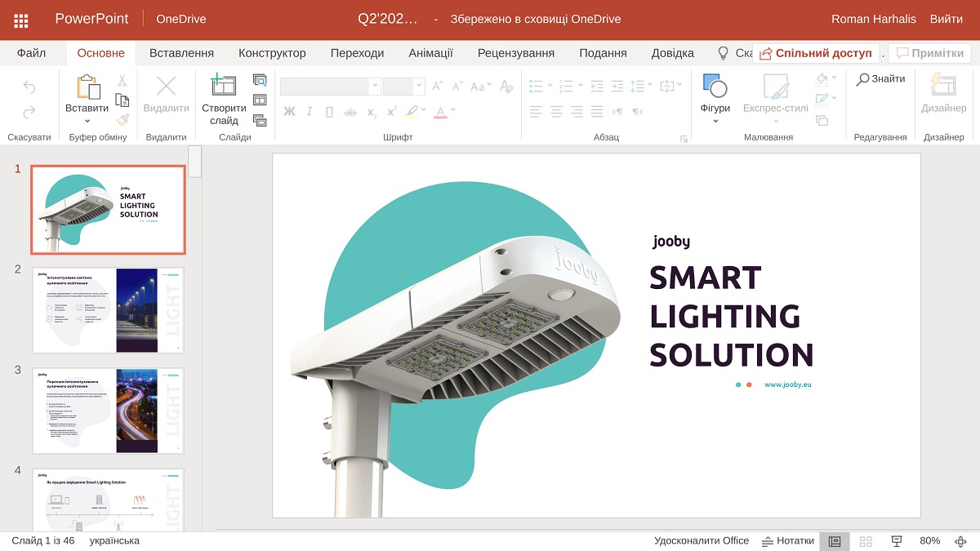Switch to the Переходи tab
Image resolution: width=980 pixels, height=551 pixels.
(357, 53)
